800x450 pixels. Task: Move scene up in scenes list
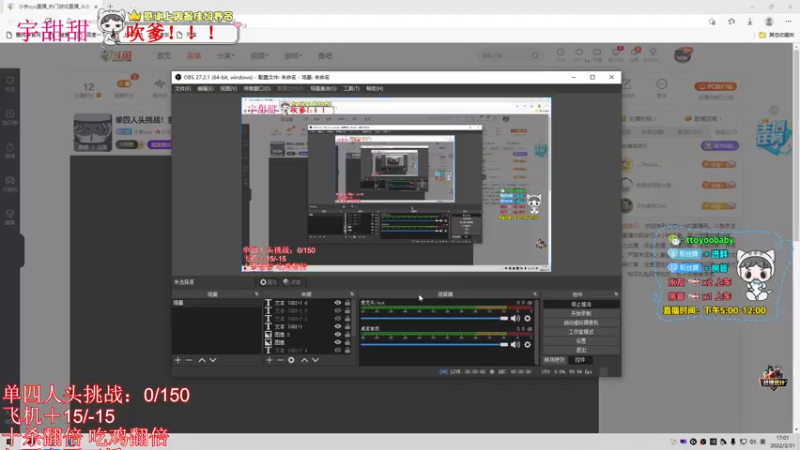pos(202,360)
